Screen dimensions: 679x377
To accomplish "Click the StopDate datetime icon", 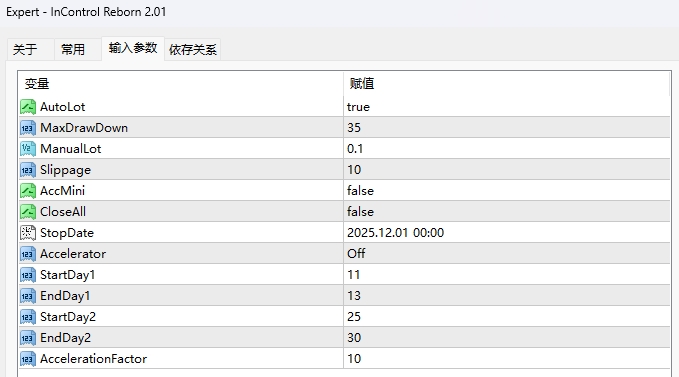I will click(x=28, y=233).
